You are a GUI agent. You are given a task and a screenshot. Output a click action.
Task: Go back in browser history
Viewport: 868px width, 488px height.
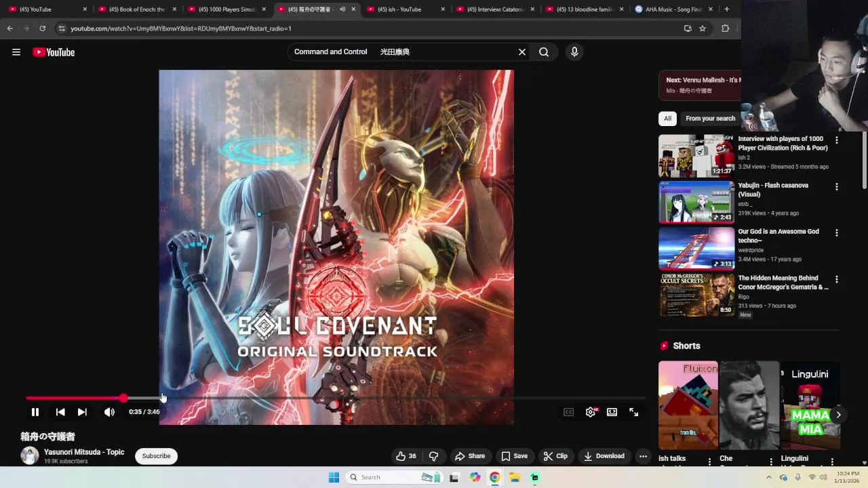(9, 28)
